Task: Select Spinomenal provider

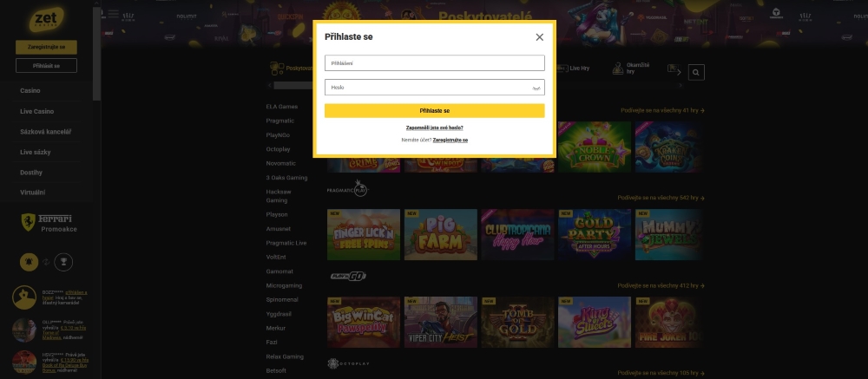Action: [x=282, y=300]
